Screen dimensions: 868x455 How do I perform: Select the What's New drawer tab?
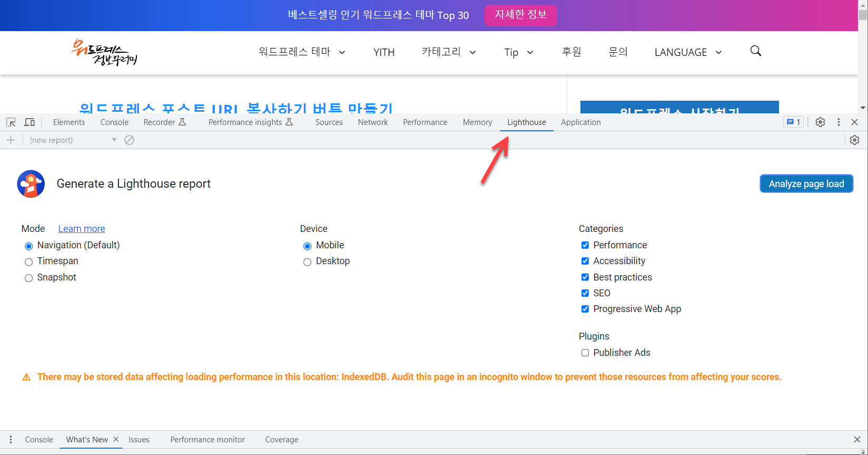[87, 440]
